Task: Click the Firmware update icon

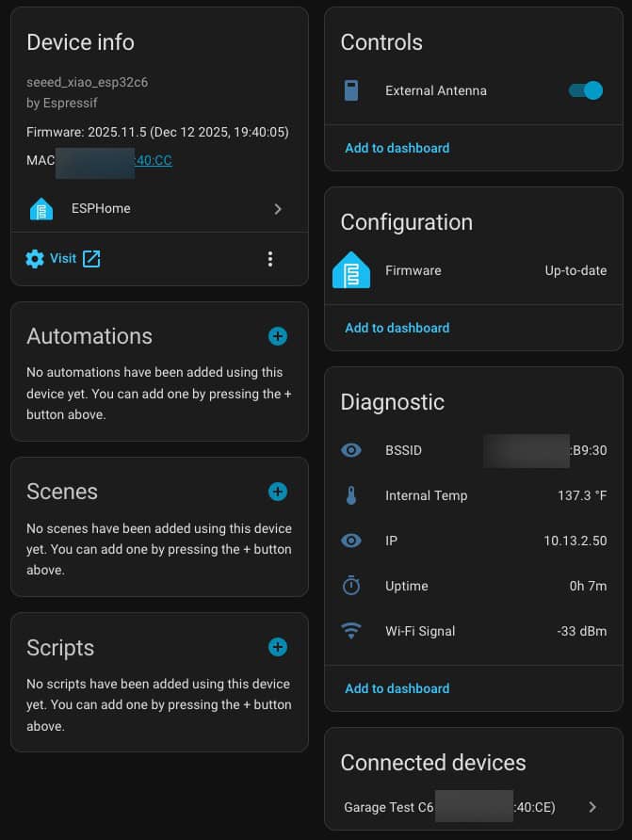Action: click(x=351, y=270)
